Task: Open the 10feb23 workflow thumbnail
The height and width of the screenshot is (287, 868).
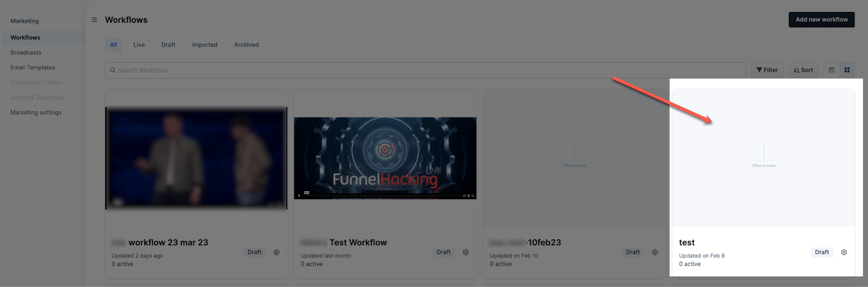Action: pyautogui.click(x=574, y=158)
